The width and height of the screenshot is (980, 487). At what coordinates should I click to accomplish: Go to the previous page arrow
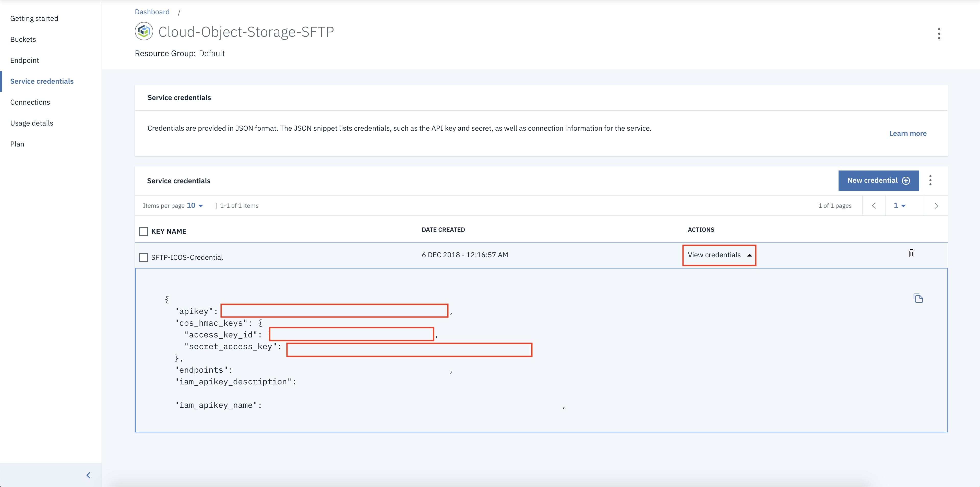coord(874,206)
